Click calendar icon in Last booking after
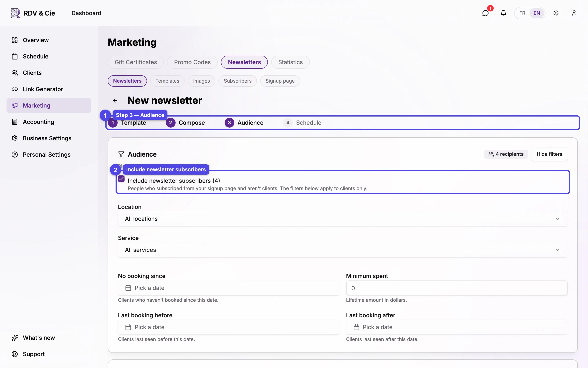Screen dimensions: 588x368 click(x=356, y=327)
